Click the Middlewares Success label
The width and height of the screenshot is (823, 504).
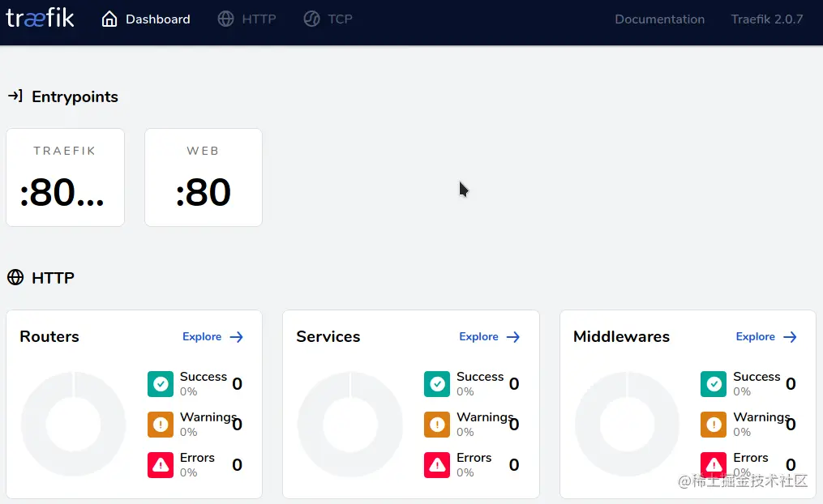coord(757,377)
